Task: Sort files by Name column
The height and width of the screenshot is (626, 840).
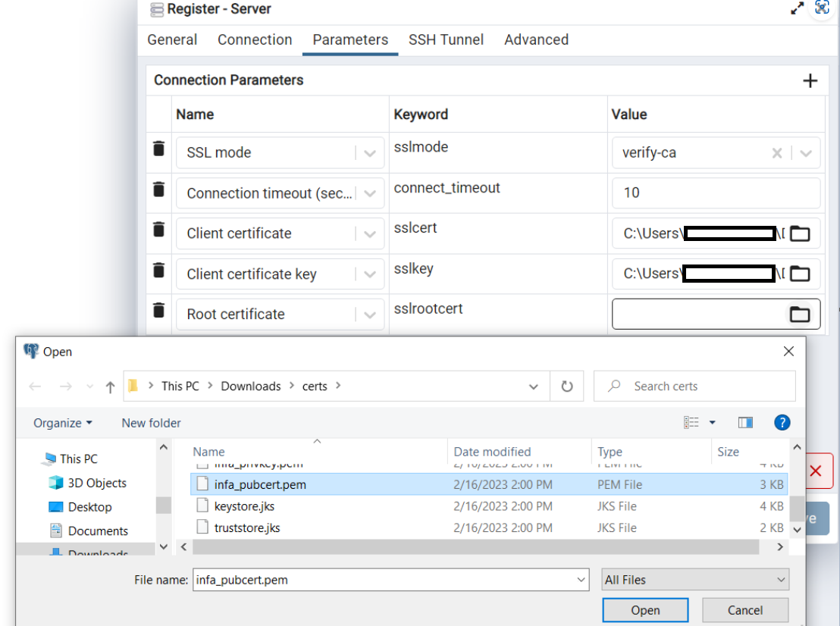Action: pyautogui.click(x=209, y=452)
